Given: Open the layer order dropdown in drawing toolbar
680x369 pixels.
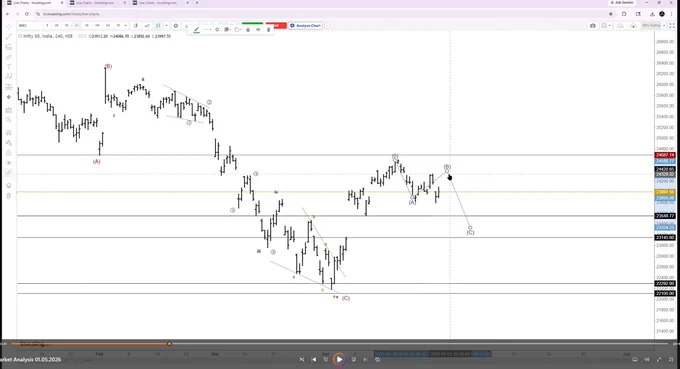Looking at the screenshot, I should point(227,29).
